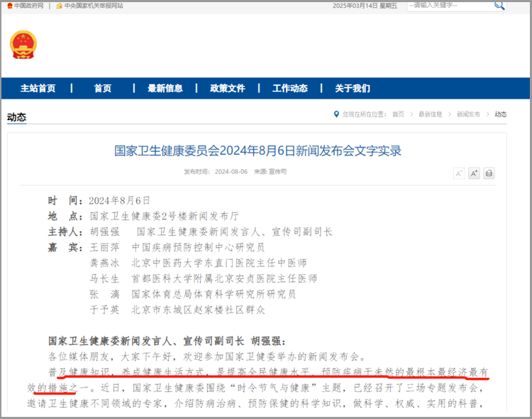
Task: Click 首页 in the breadcrumb trail
Action: (398, 114)
